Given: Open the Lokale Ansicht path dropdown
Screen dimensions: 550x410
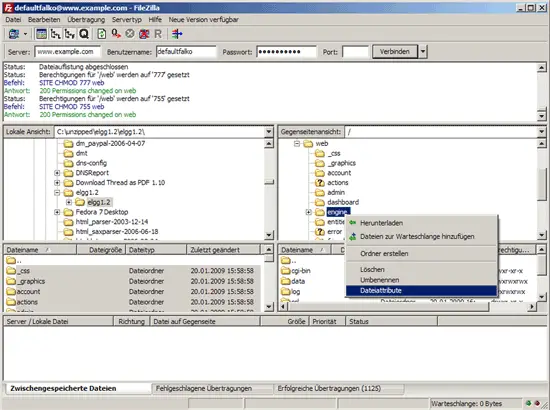Looking at the screenshot, I should (269, 132).
